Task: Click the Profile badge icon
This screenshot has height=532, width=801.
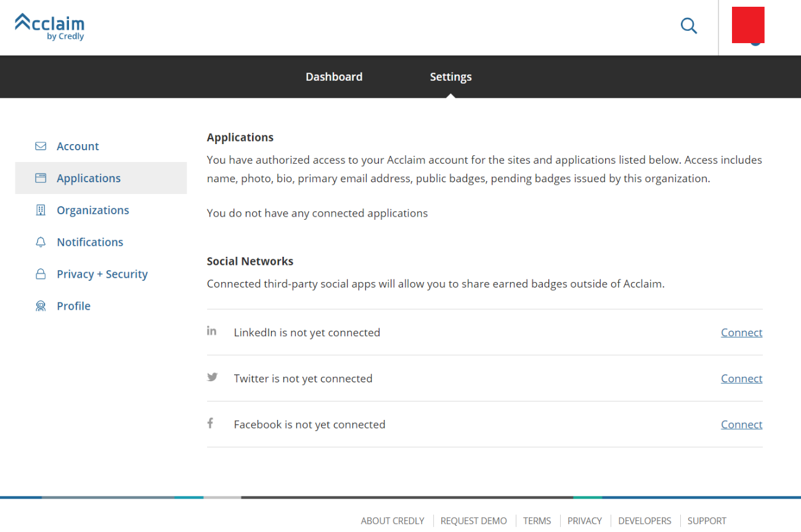Action: click(41, 307)
